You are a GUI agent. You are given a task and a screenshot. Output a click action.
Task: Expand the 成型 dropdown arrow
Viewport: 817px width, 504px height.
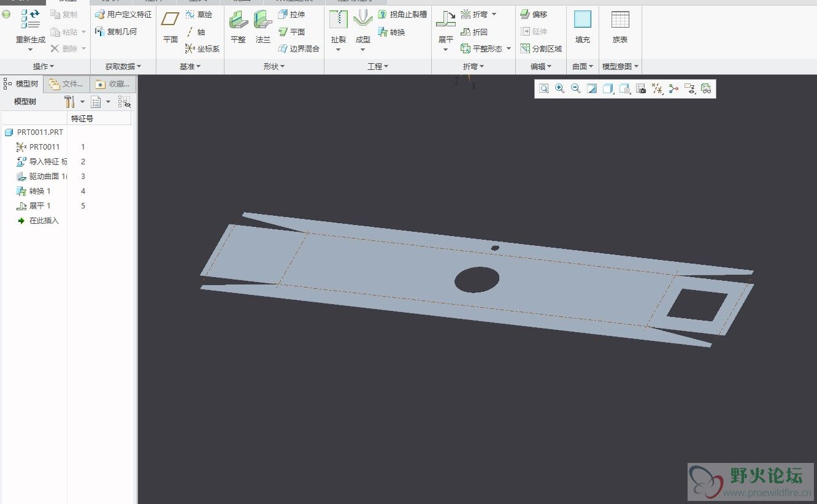pyautogui.click(x=363, y=50)
